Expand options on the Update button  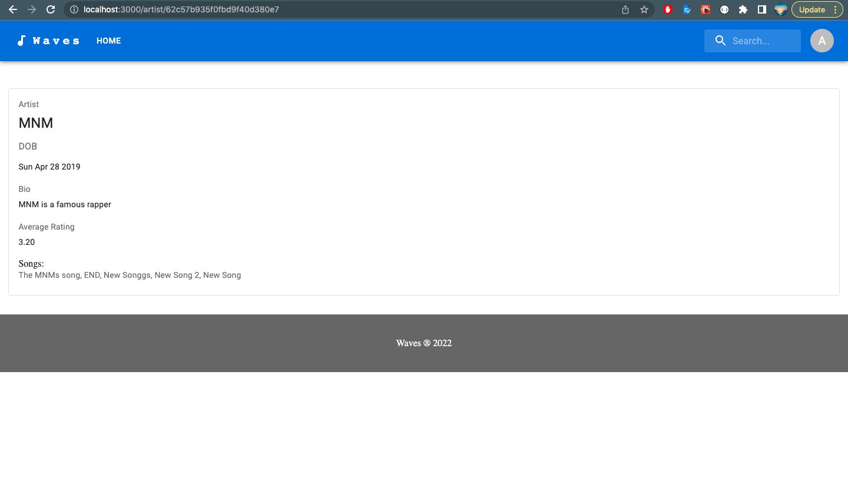pyautogui.click(x=836, y=9)
